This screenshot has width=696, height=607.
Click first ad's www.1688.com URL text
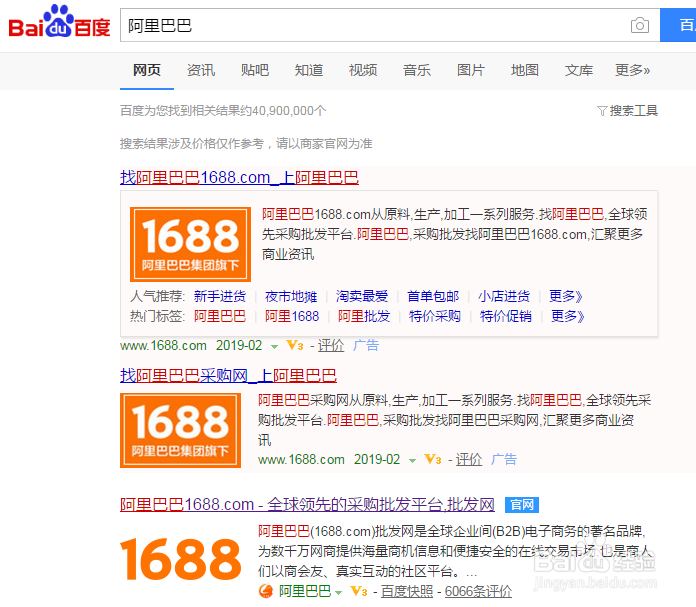[x=163, y=345]
